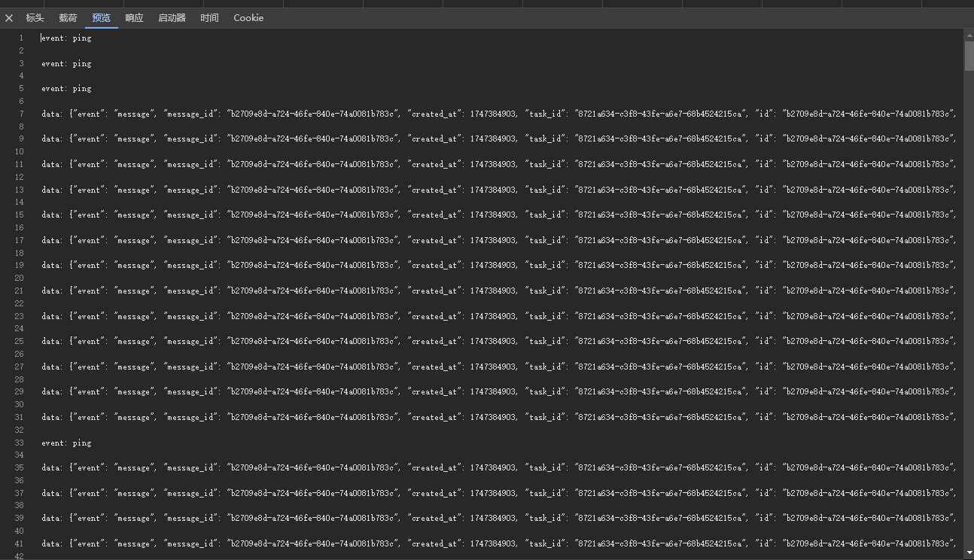This screenshot has width=974, height=560.
Task: Switch to the 响应 tab
Action: click(x=134, y=18)
